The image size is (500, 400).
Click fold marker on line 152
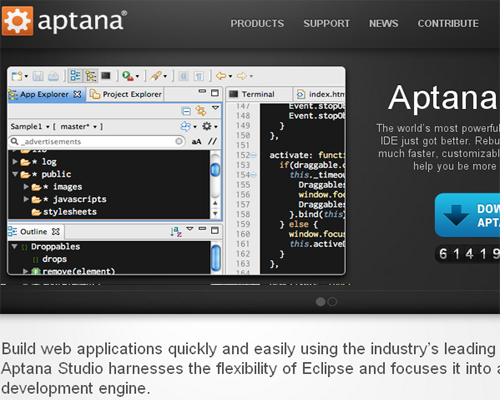click(254, 155)
